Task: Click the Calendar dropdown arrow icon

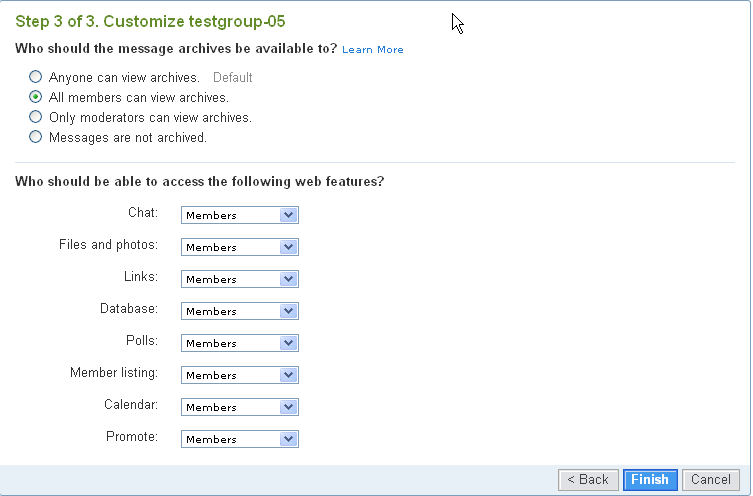Action: (289, 407)
